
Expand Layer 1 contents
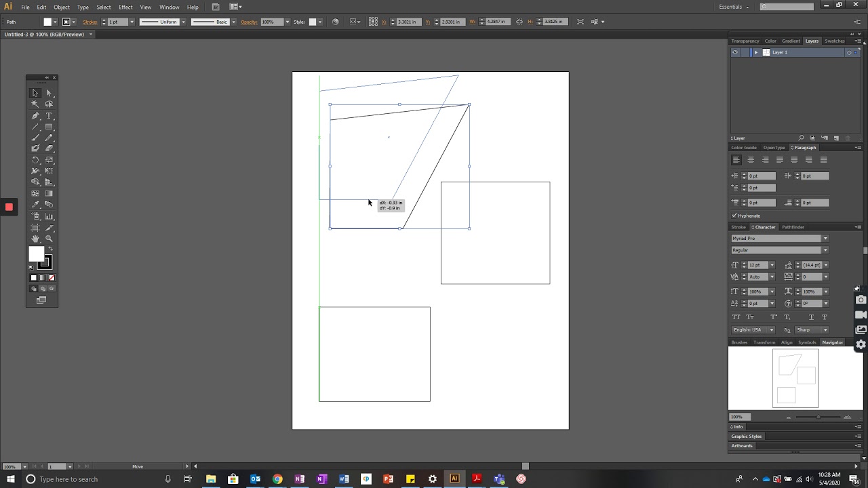click(756, 52)
